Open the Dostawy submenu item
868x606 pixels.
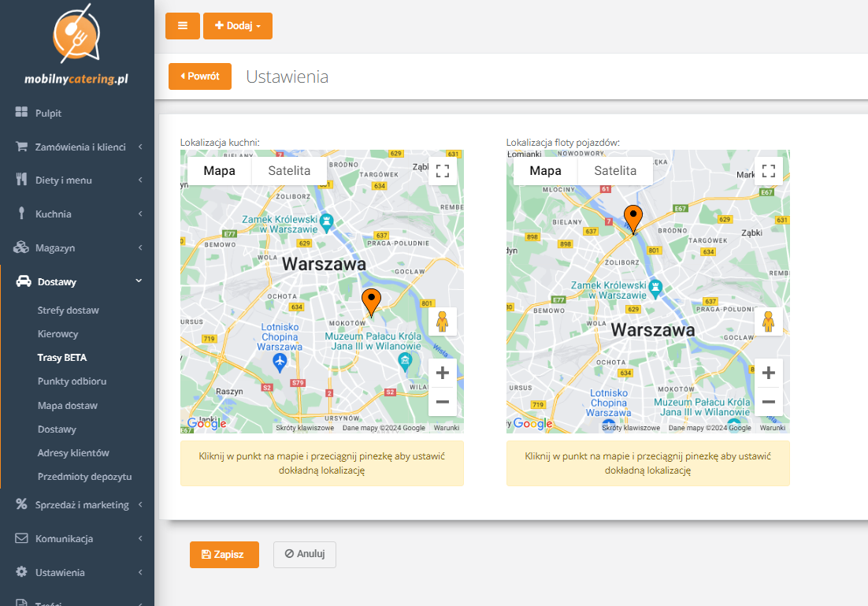point(57,429)
